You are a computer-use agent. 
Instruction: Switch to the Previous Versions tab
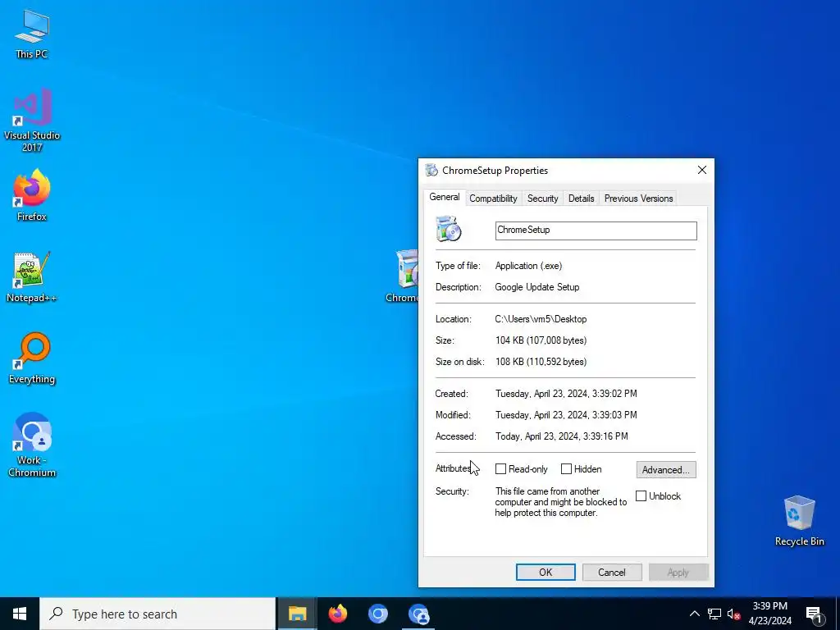click(x=638, y=199)
